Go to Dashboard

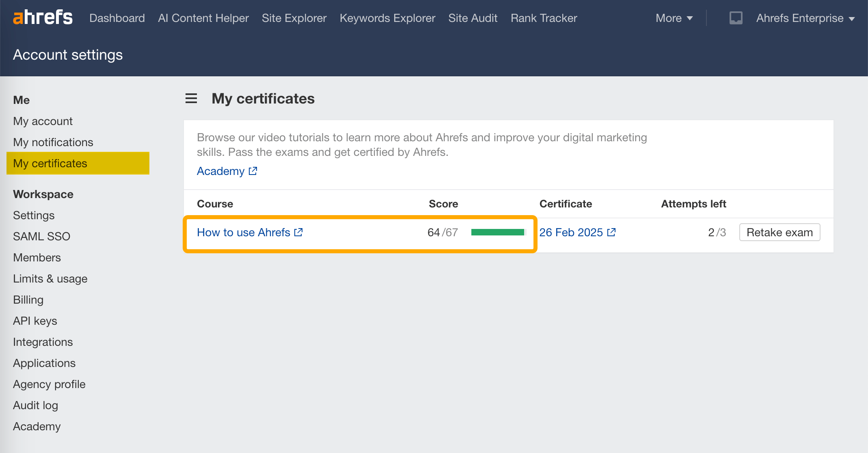pos(117,18)
